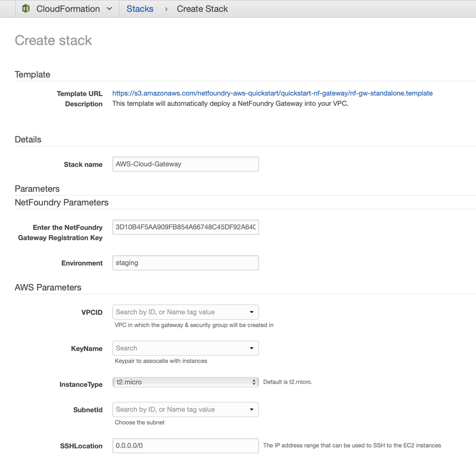
Task: Click the SSH IP address range description
Action: tap(352, 446)
